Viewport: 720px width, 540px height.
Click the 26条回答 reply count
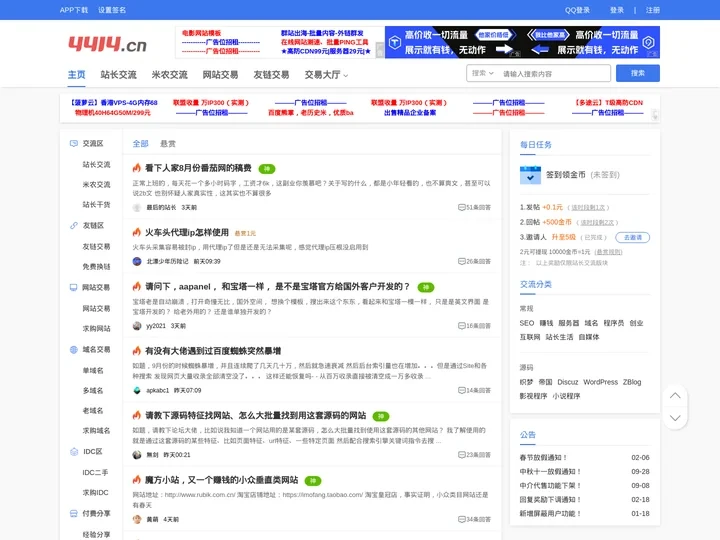pyautogui.click(x=474, y=261)
